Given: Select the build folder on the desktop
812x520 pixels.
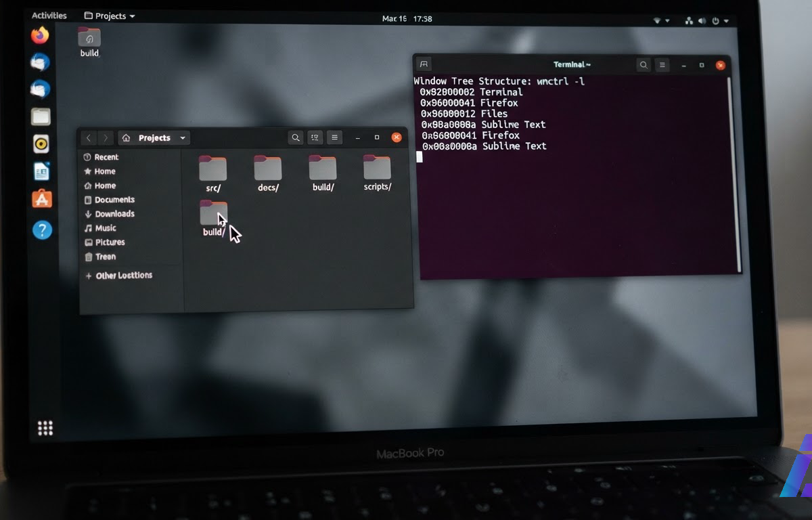Looking at the screenshot, I should [x=89, y=42].
